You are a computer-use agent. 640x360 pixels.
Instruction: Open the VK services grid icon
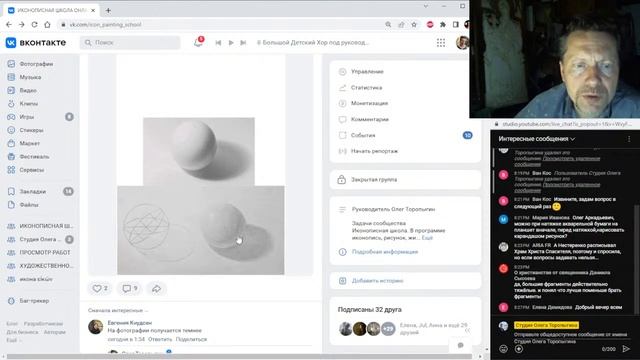click(x=441, y=42)
